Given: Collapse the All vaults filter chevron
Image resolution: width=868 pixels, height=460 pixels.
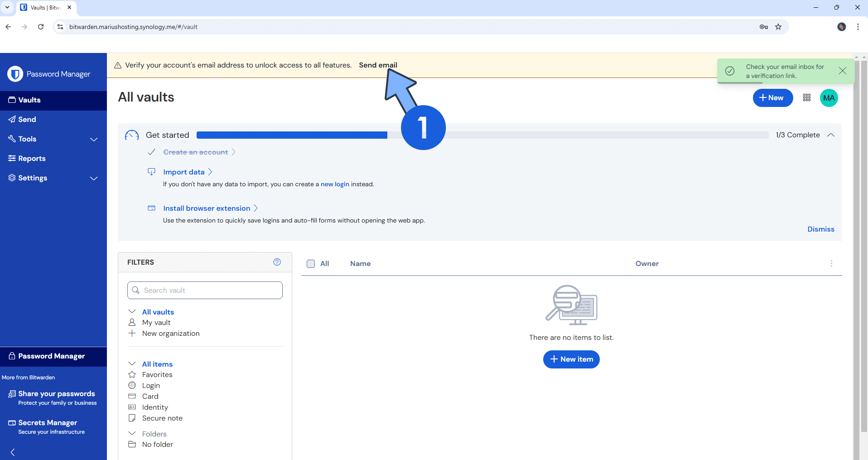Looking at the screenshot, I should pos(132,312).
